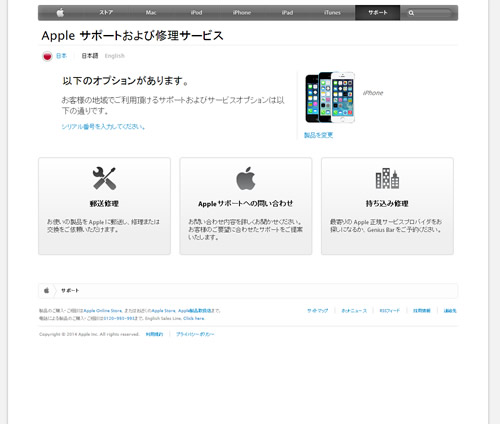Open the Apple製品取扱店 footer link
The image size is (500, 424).
click(x=194, y=311)
